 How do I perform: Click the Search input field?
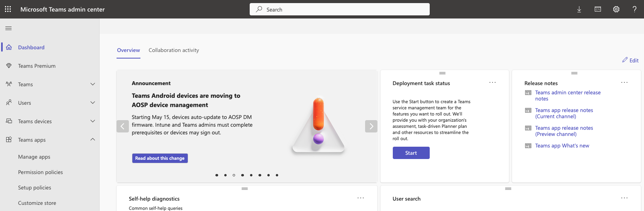[x=340, y=9]
